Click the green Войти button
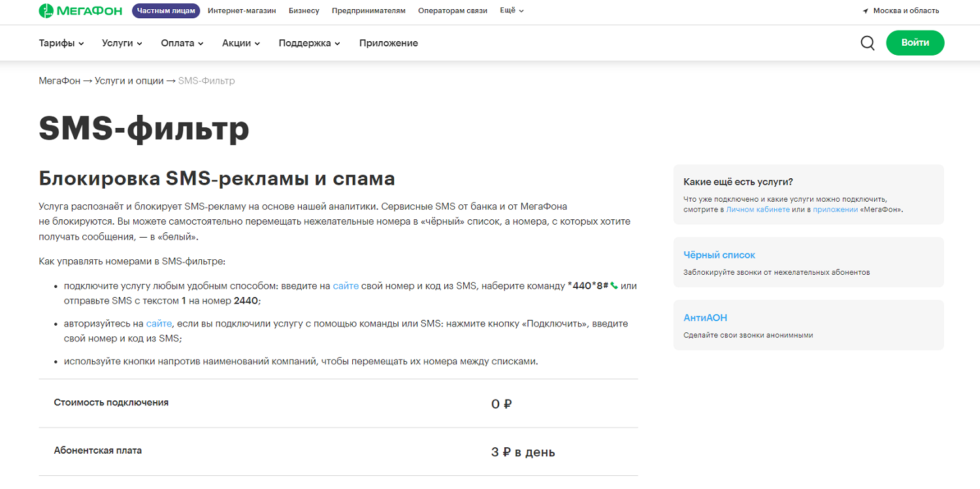 coord(915,42)
